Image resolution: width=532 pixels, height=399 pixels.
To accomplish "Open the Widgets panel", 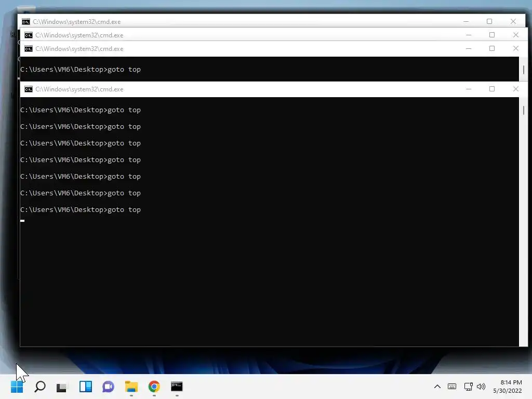I will click(x=86, y=387).
